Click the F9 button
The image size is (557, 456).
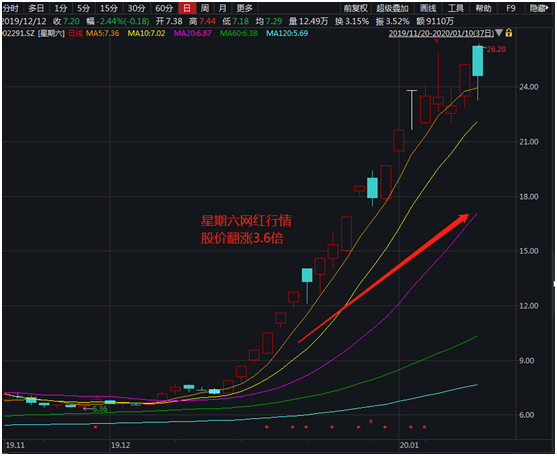(x=511, y=8)
